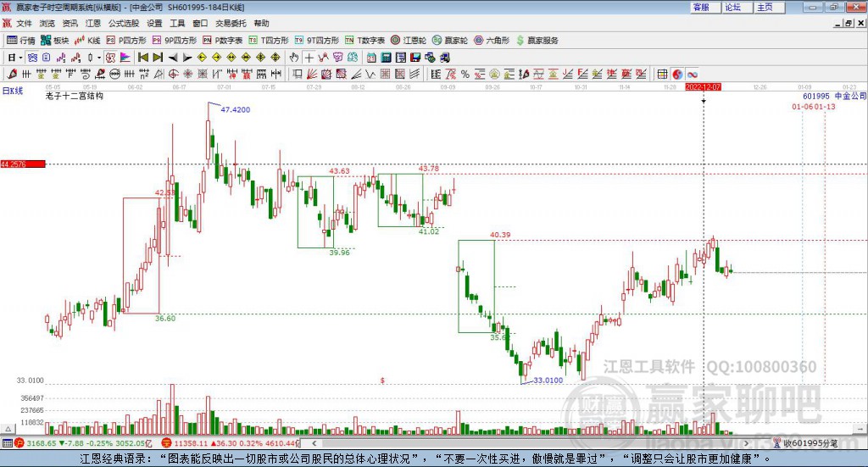Open the 江恩 menu
This screenshot has height=467, width=868.
point(93,23)
